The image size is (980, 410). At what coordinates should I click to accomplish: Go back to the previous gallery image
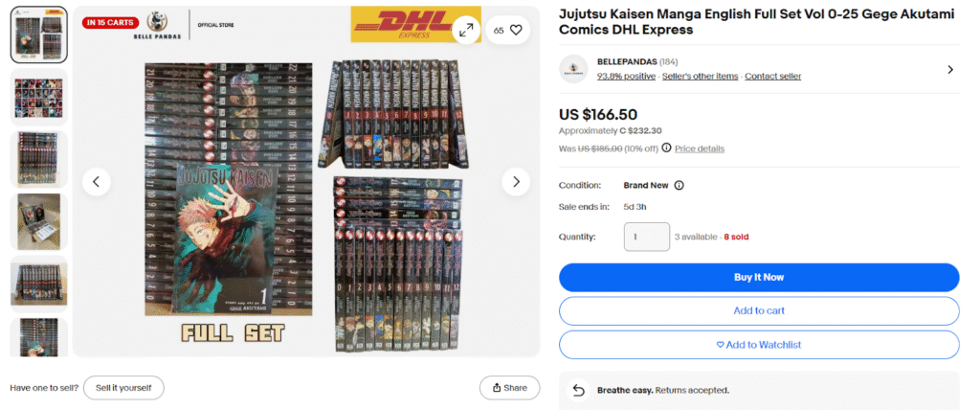[97, 181]
